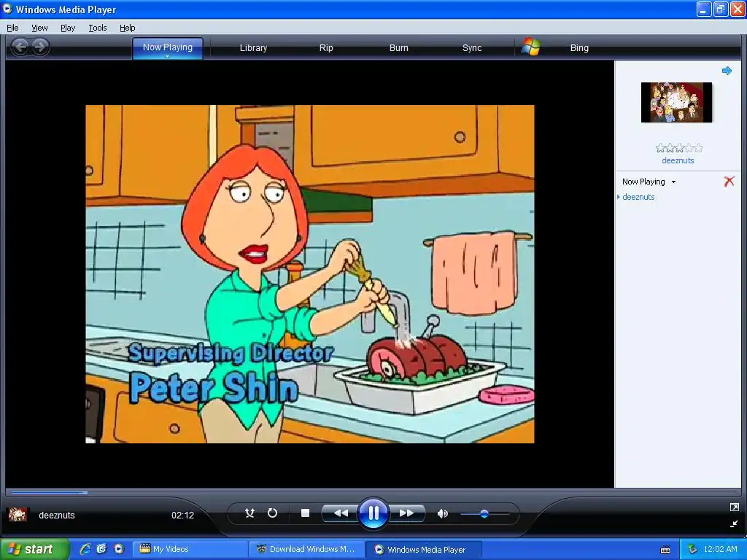The width and height of the screenshot is (747, 560).
Task: Expand the Now Playing tab arrow
Action: tap(167, 57)
